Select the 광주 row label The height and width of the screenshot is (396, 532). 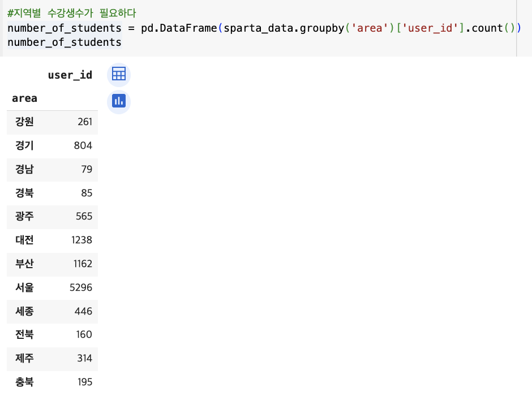[24, 216]
